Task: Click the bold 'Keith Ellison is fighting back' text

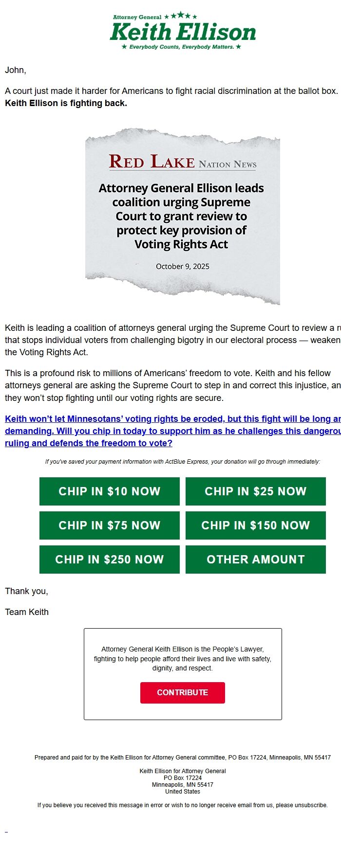Action: (66, 103)
